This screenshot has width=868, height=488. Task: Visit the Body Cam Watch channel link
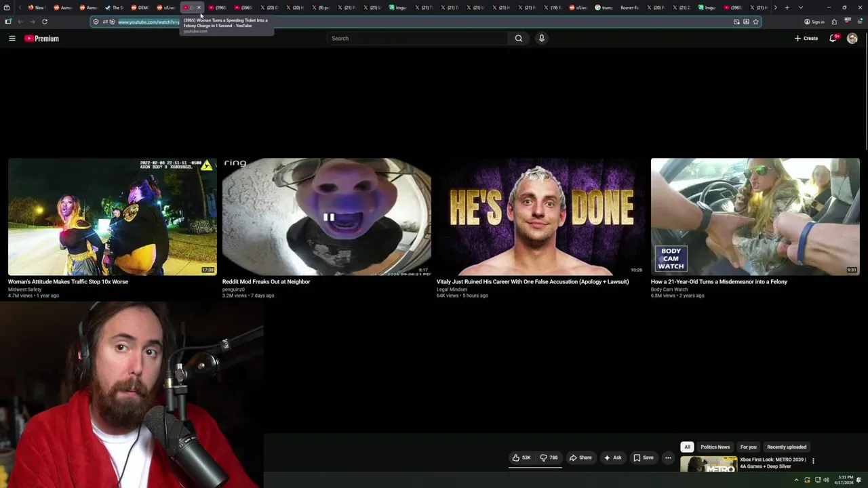pyautogui.click(x=669, y=289)
